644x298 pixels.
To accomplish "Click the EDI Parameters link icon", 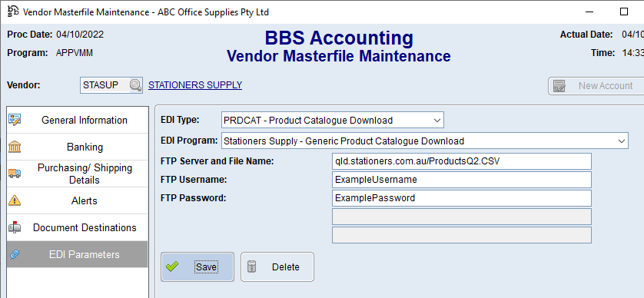I will point(15,254).
